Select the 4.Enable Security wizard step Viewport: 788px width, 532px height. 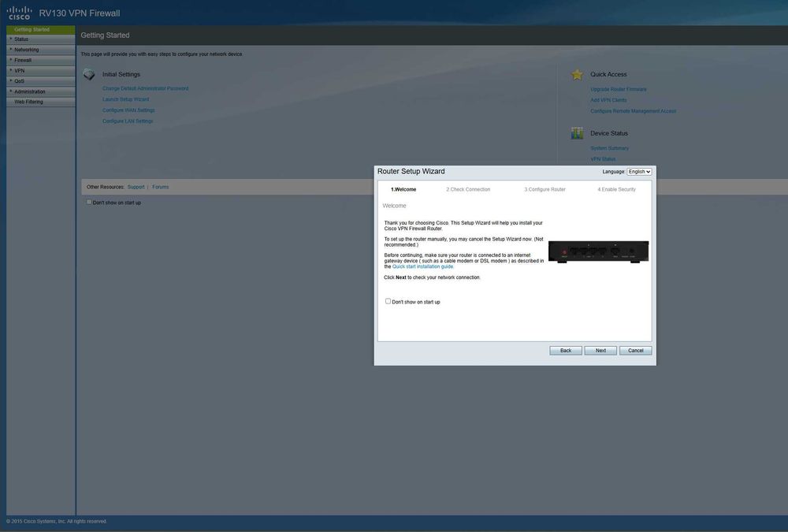point(617,190)
